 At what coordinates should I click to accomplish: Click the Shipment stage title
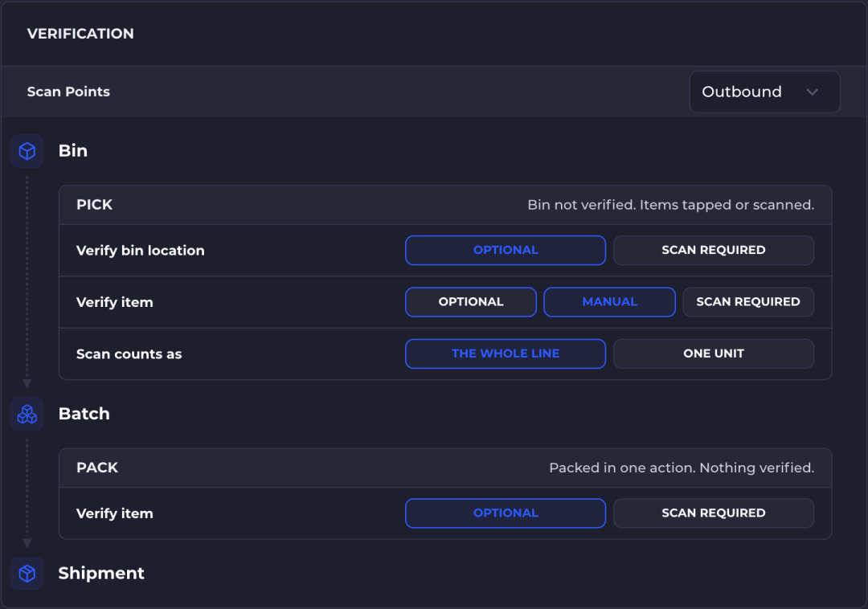(x=101, y=573)
